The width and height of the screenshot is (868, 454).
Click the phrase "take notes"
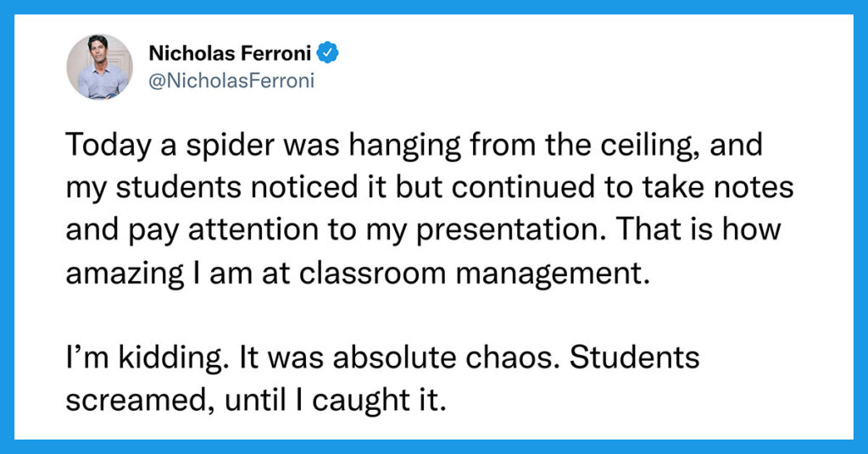pos(718,188)
